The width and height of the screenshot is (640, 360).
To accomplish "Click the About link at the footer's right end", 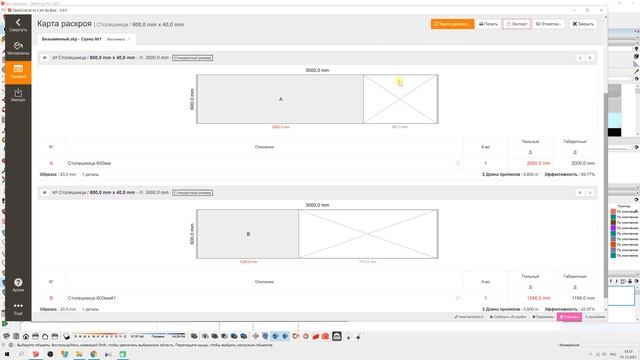I will tap(595, 317).
